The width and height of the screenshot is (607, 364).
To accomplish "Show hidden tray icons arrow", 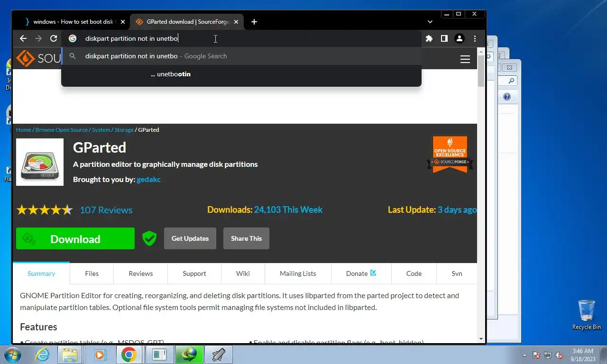I will click(525, 355).
